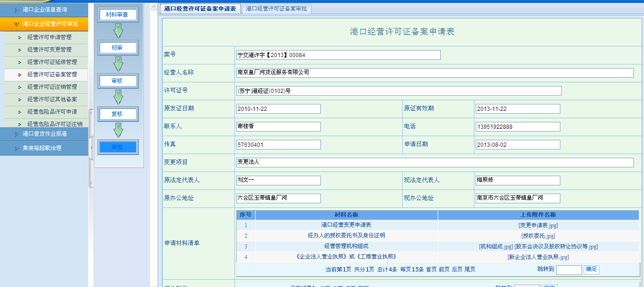The height and width of the screenshot is (287, 644).
Task: Click the 初审 workflow step
Action: point(118,48)
